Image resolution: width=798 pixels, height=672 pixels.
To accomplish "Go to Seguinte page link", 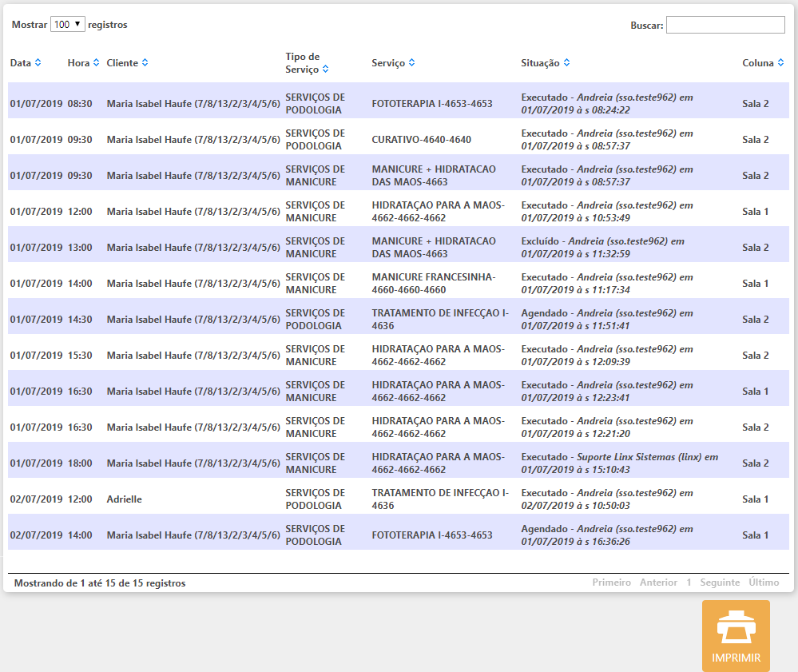I will (720, 583).
